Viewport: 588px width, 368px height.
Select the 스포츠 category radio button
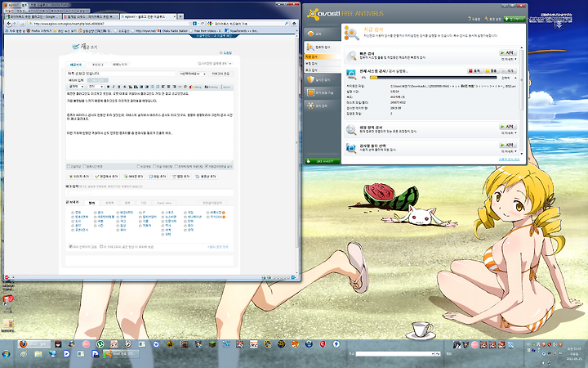[x=163, y=213]
